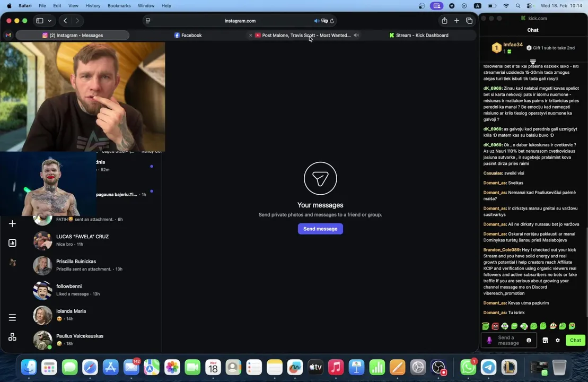The height and width of the screenshot is (382, 588).
Task: Mute the Post Malone tab speaker icon
Action: pos(356,35)
